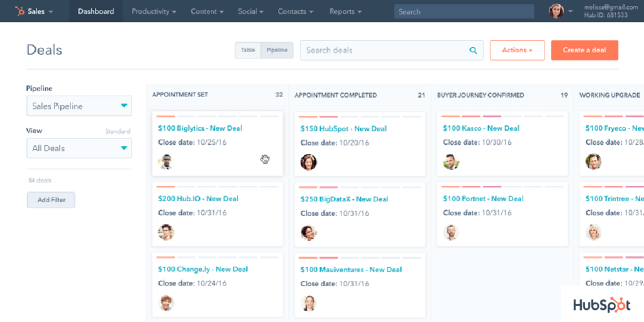Click stage progress bar on HubSpot card
The height and width of the screenshot is (322, 644).
click(360, 116)
